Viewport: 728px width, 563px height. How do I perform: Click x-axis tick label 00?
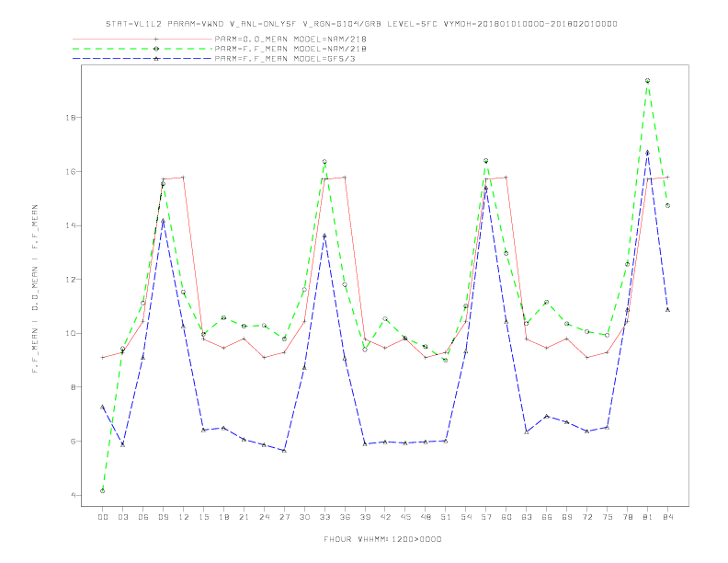point(103,517)
